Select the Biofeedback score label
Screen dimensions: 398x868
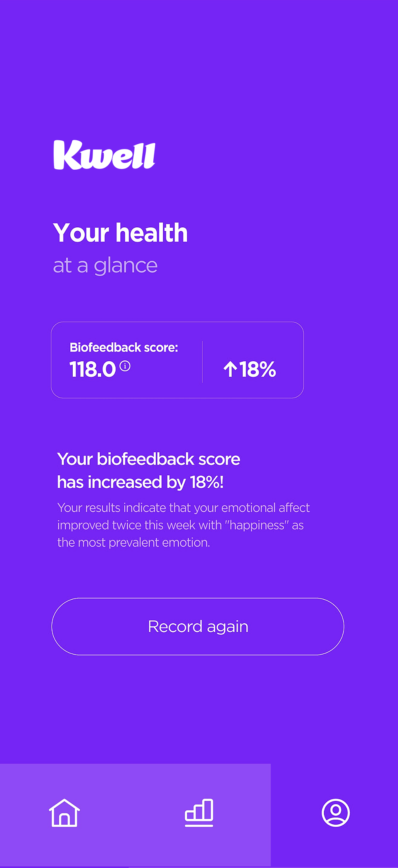click(124, 347)
